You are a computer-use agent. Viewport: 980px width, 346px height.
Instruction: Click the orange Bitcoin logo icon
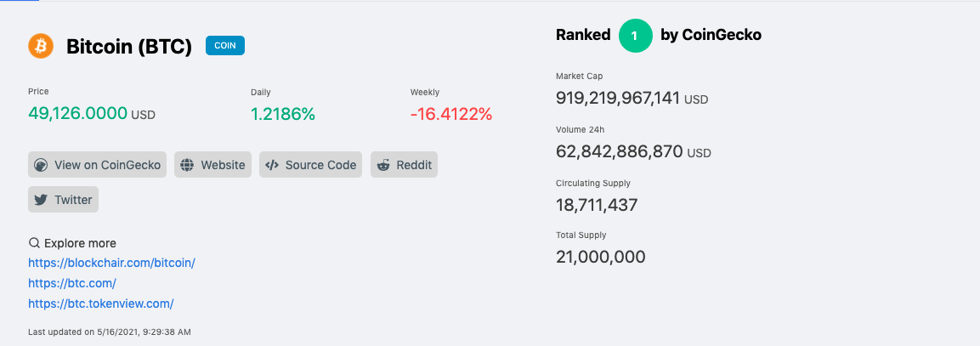pos(41,46)
